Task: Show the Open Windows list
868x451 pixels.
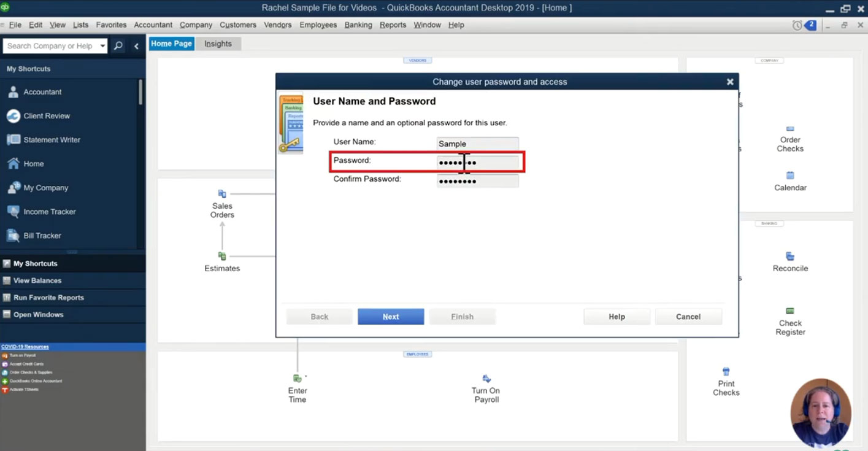Action: [72, 315]
